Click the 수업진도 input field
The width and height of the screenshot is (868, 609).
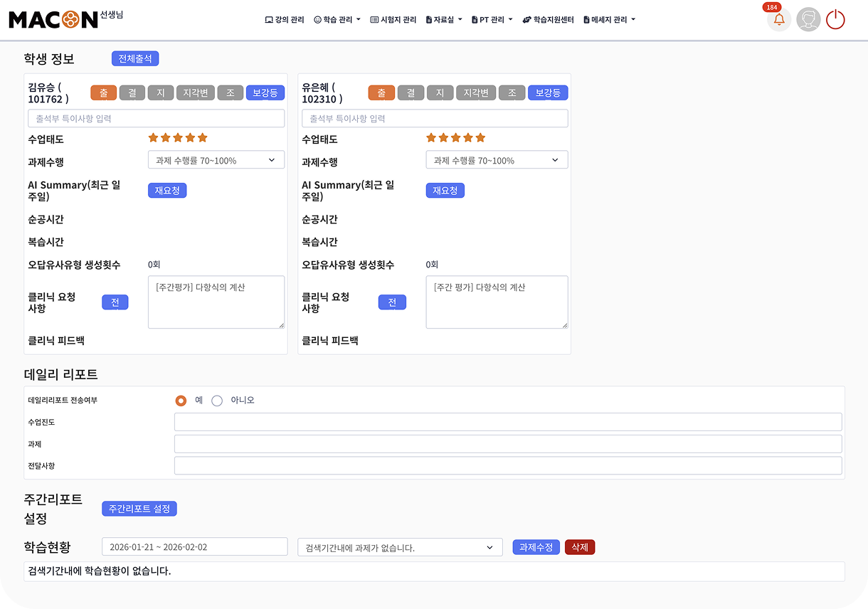coord(508,422)
